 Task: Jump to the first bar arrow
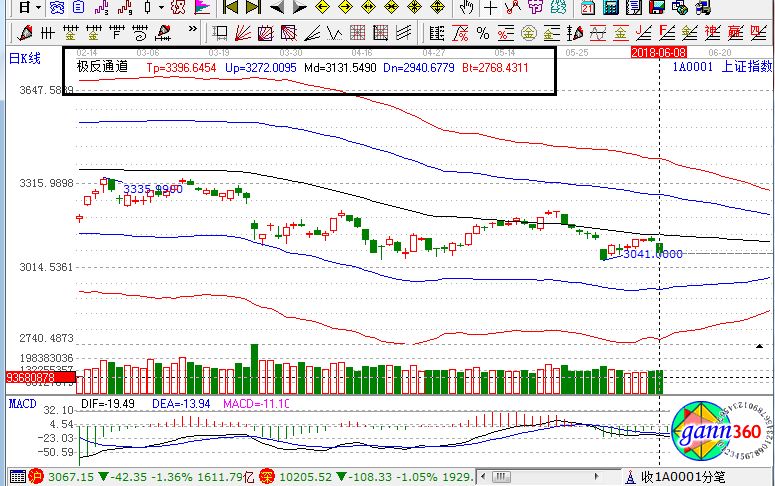coord(231,8)
